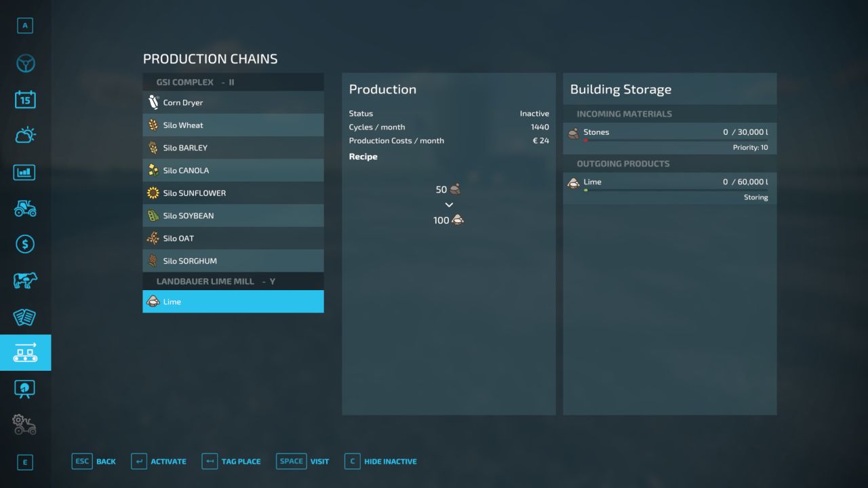Open the animals cow icon
The width and height of the screenshot is (868, 488).
click(25, 280)
